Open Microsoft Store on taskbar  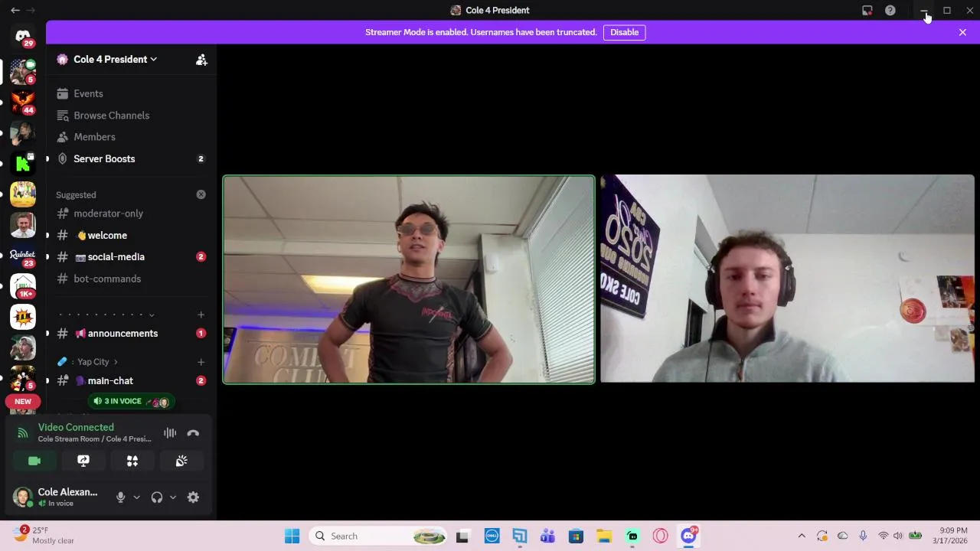576,536
